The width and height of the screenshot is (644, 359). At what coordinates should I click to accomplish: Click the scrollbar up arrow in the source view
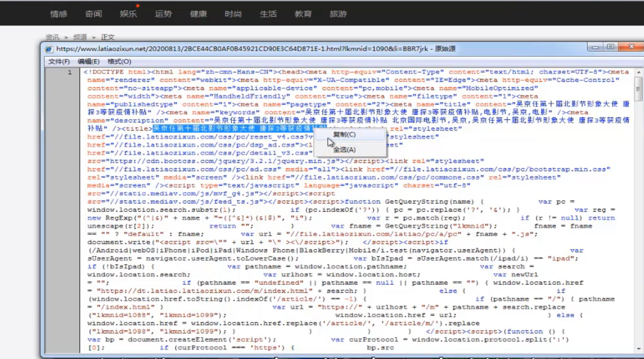click(x=639, y=73)
